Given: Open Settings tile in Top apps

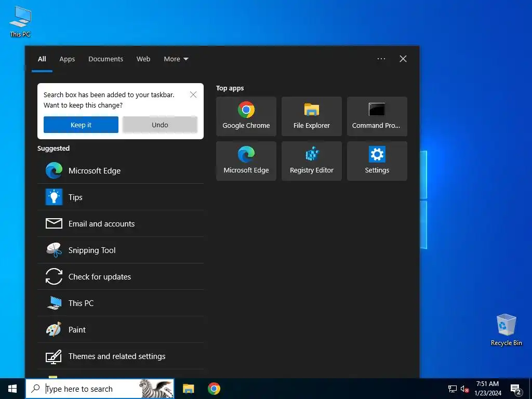Looking at the screenshot, I should (x=377, y=161).
